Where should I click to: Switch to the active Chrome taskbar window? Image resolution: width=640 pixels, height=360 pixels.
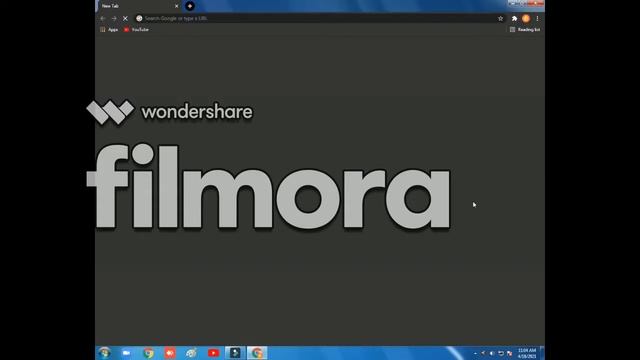click(257, 353)
